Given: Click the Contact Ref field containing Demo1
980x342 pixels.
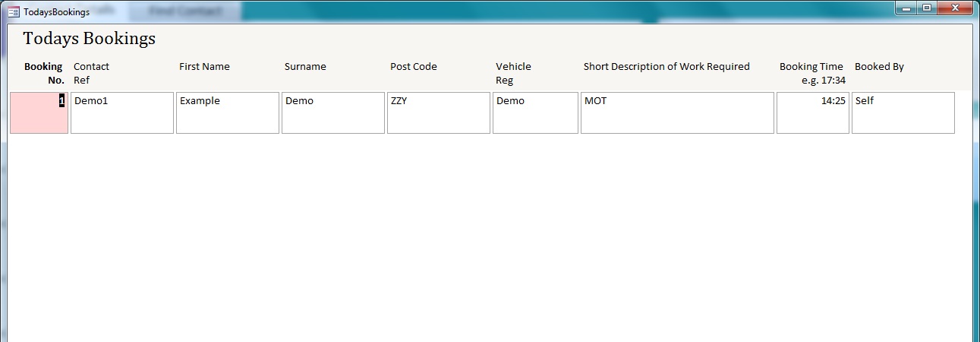Looking at the screenshot, I should [122, 113].
